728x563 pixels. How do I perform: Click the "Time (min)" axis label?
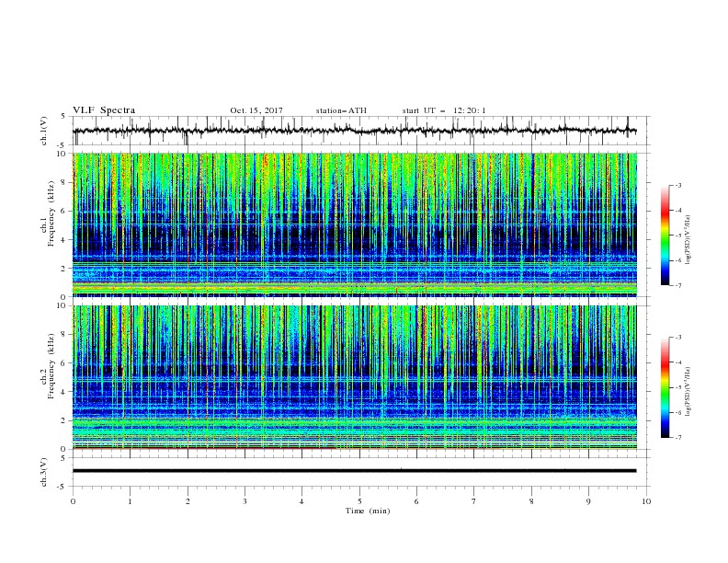click(368, 511)
